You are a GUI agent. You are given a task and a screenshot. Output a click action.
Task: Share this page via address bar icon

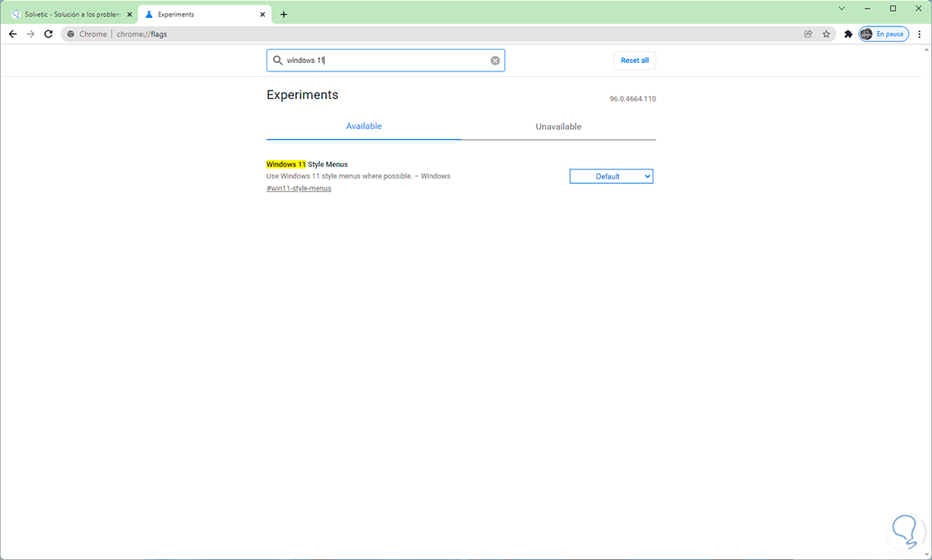809,34
